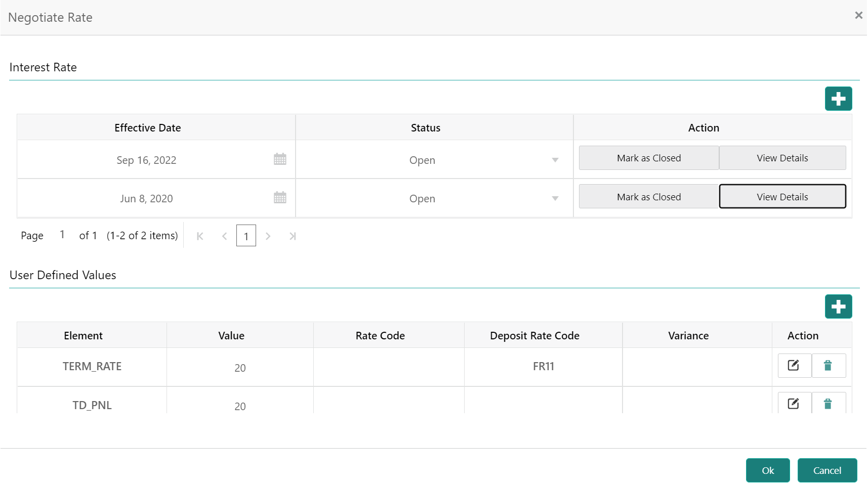868x485 pixels.
Task: Add a new Interest Rate row
Action: click(838, 99)
